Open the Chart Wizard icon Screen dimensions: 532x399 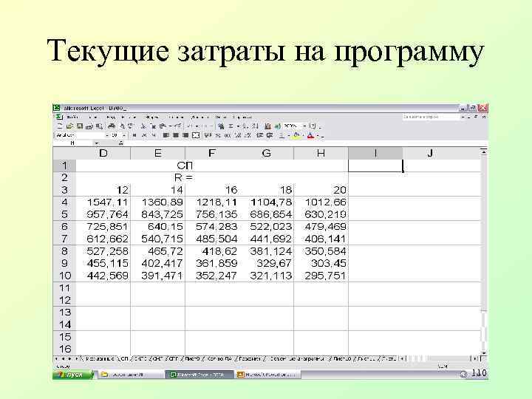tap(267, 126)
